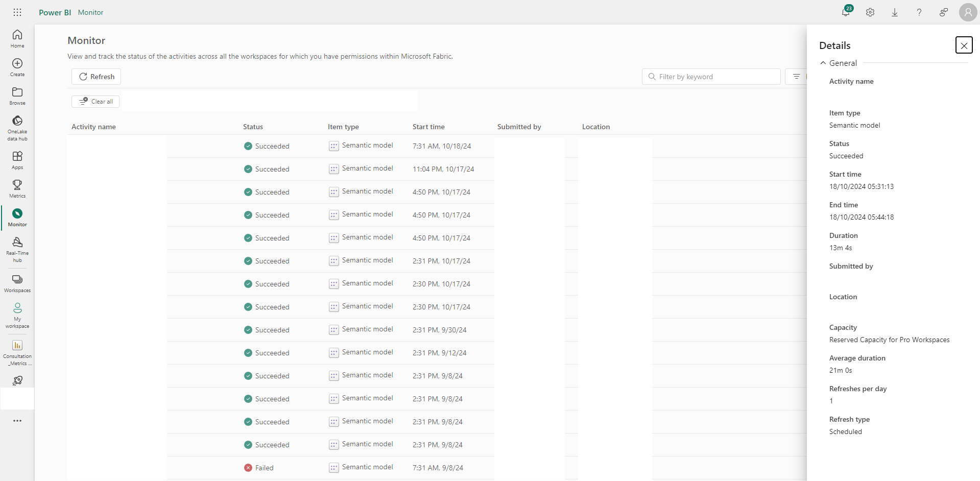Open the notifications bell with badge 23
This screenshot has width=980, height=481.
click(846, 12)
